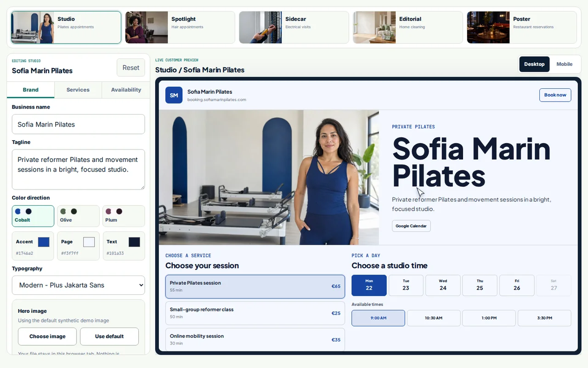Select the Cobalt color direction

tap(33, 216)
